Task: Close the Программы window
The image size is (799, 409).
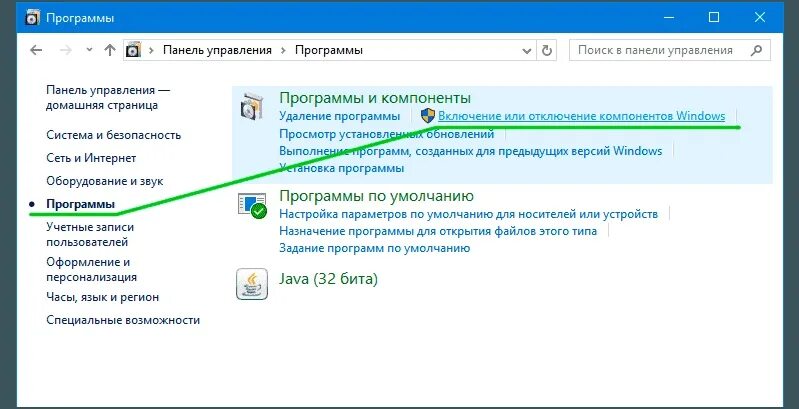Action: (760, 18)
